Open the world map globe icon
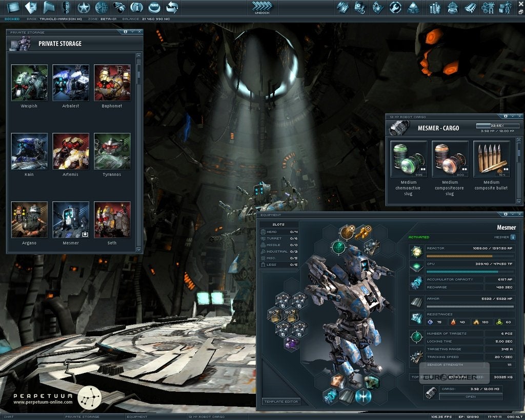This screenshot has width=525, height=420. tap(102, 8)
